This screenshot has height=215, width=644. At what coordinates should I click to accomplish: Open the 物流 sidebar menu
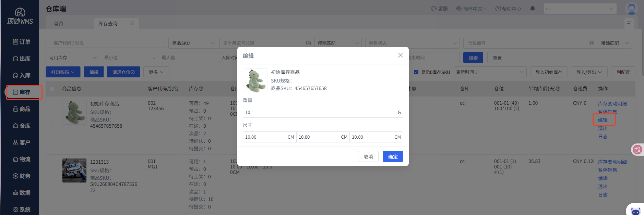point(22,159)
